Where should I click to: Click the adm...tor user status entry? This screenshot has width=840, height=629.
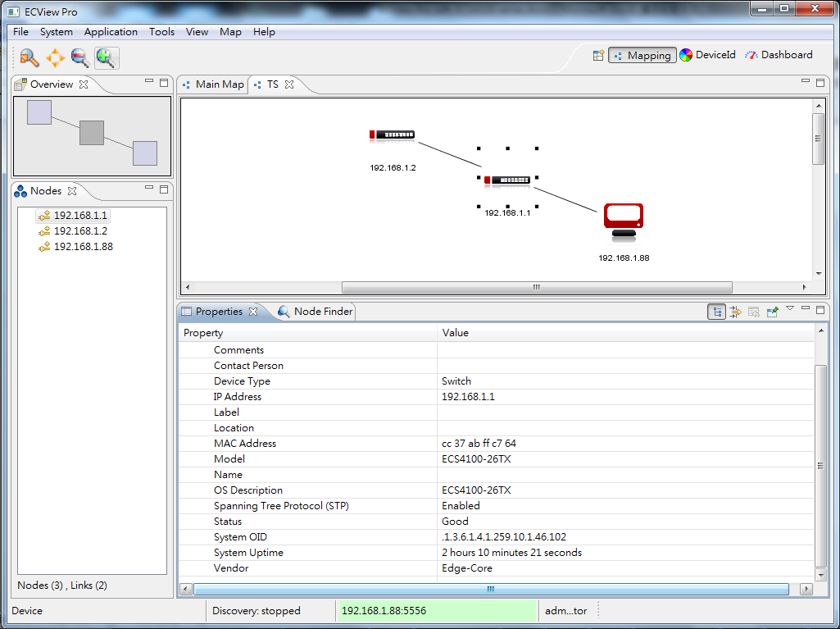(565, 611)
